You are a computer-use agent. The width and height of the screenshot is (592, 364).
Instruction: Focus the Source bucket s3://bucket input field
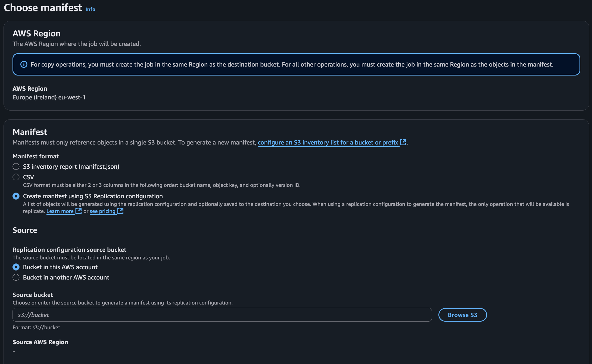[x=222, y=315]
